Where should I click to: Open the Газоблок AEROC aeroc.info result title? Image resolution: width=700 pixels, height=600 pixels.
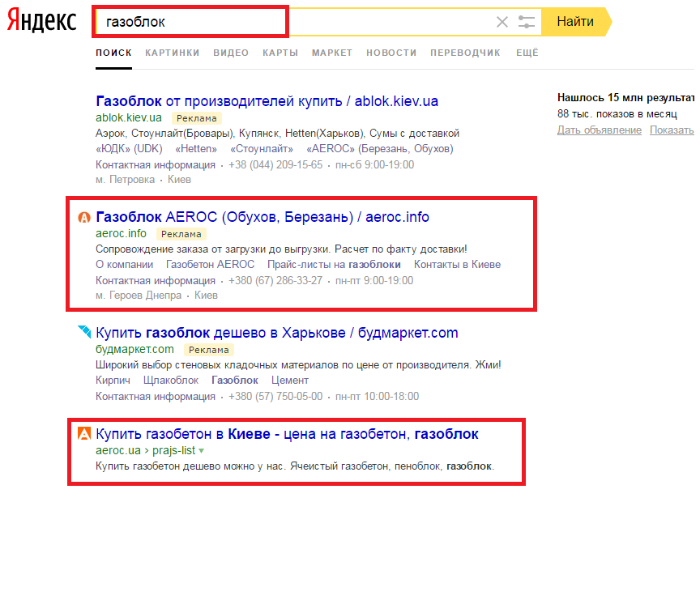(x=262, y=217)
